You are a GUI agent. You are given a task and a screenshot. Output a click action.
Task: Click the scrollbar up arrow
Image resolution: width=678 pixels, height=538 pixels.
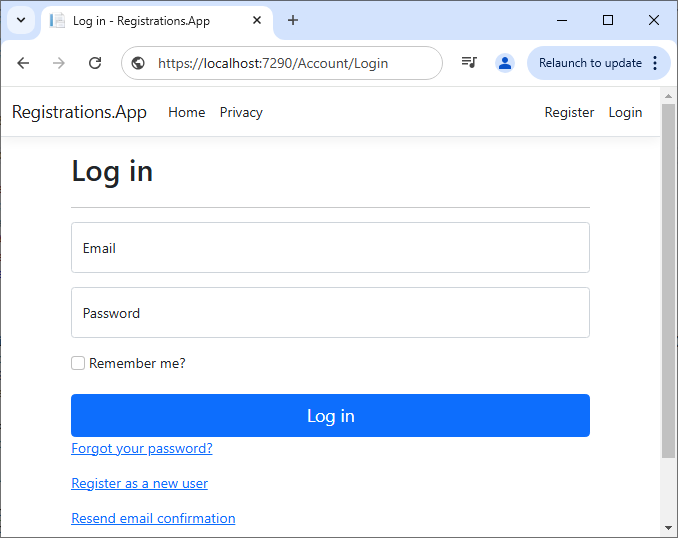tap(668, 96)
